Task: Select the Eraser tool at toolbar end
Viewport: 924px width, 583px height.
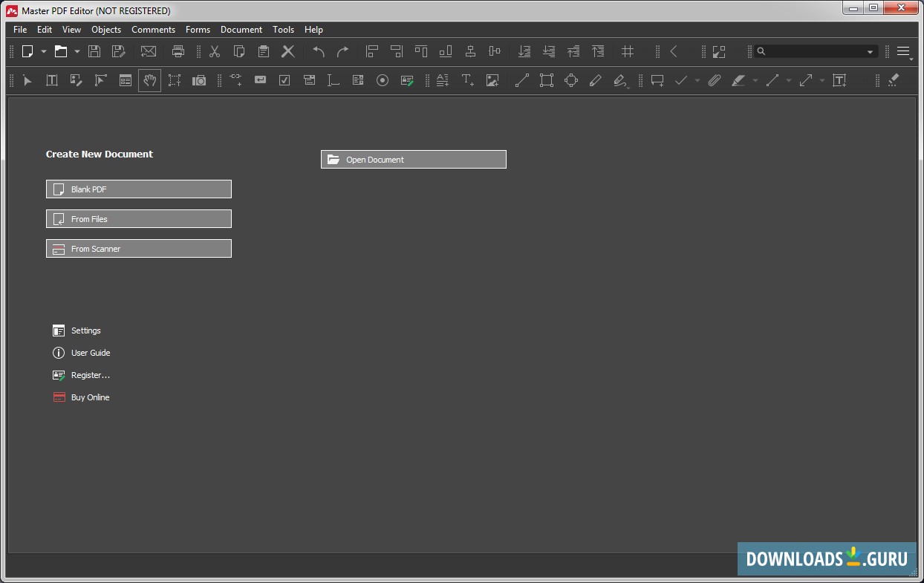Action: click(894, 80)
